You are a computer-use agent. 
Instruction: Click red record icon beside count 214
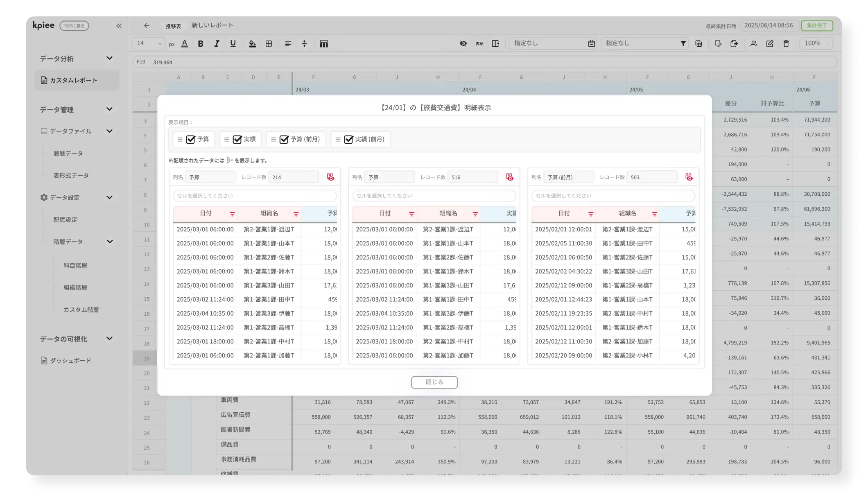tap(330, 177)
